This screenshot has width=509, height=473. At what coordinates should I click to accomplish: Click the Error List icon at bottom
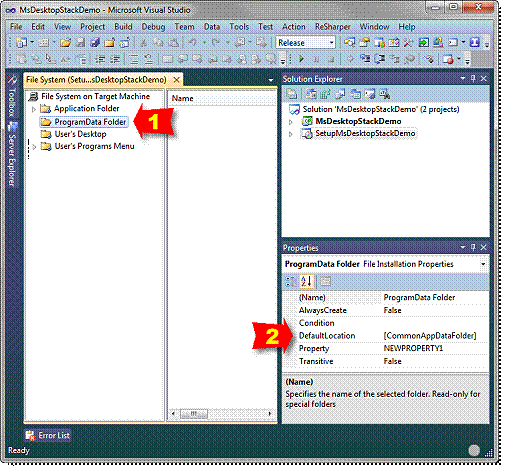[x=30, y=435]
